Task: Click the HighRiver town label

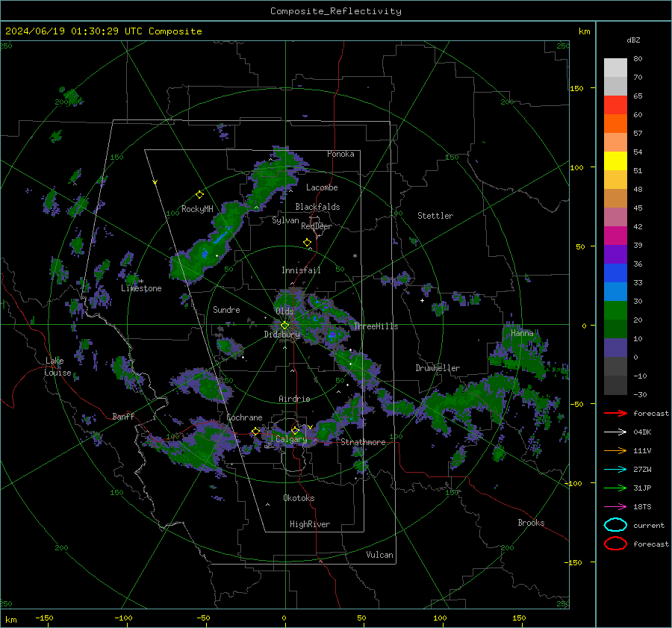Action: point(309,524)
